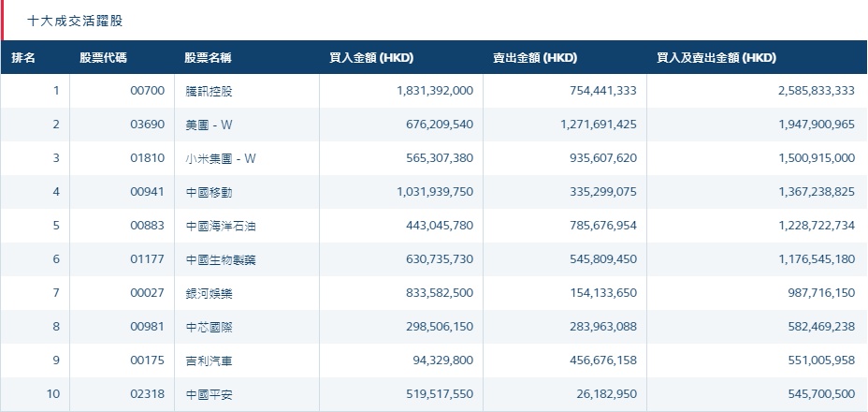868x412 pixels.
Task: Click total amount 1,500,915,000
Action: click(x=817, y=158)
